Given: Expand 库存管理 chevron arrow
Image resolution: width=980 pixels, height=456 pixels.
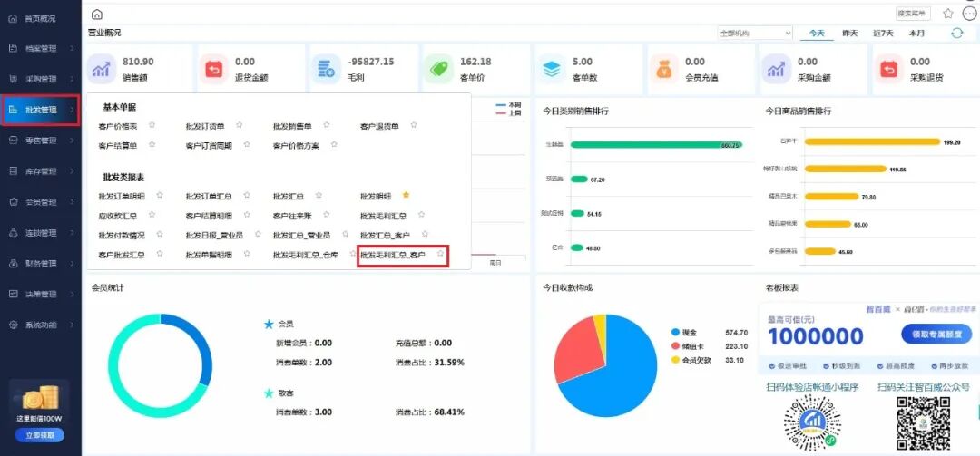Looking at the screenshot, I should (73, 171).
